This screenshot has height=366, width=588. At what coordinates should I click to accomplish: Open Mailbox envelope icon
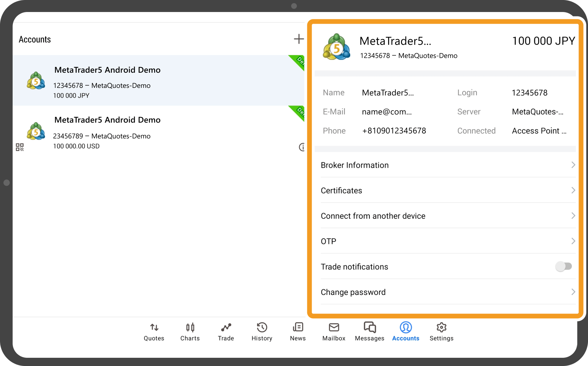click(x=334, y=327)
